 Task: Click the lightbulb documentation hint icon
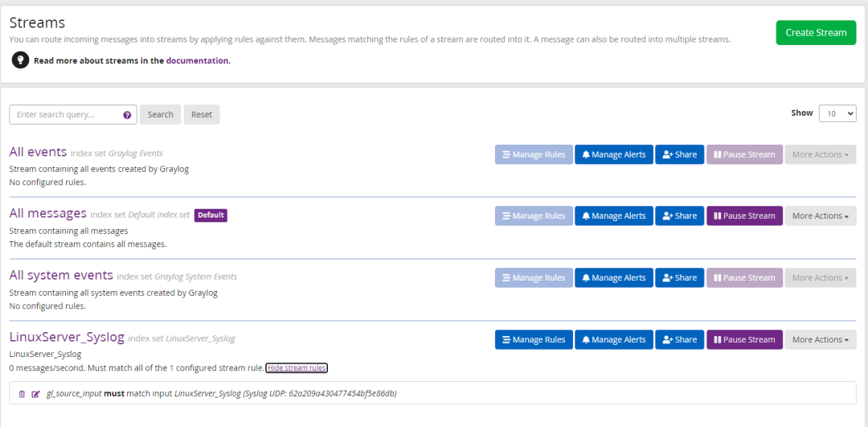tap(20, 60)
